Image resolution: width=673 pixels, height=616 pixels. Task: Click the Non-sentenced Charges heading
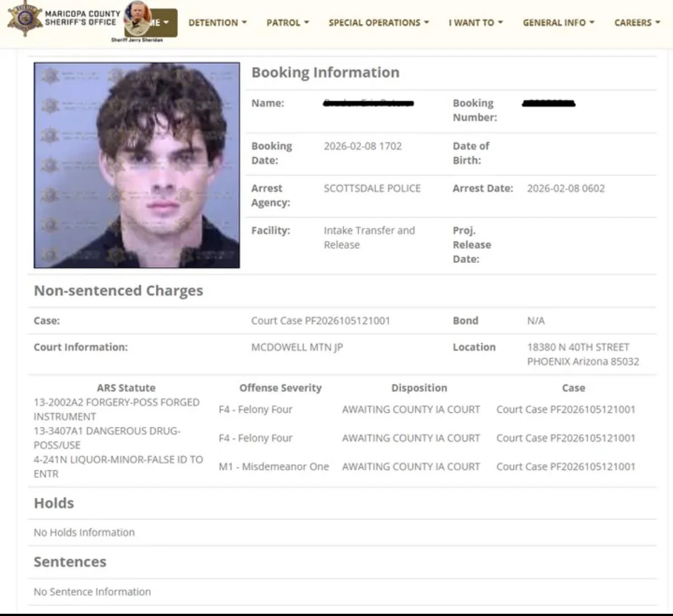[x=118, y=291]
